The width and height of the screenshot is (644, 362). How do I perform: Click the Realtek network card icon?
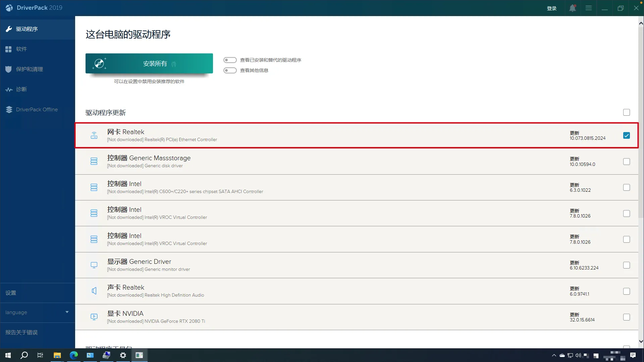(94, 135)
